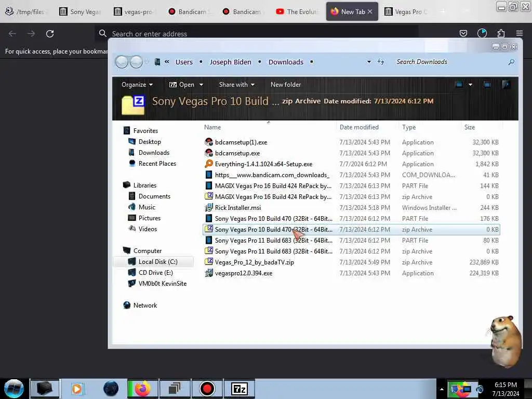
Task: Click the change view icon in toolbar
Action: pos(459,85)
